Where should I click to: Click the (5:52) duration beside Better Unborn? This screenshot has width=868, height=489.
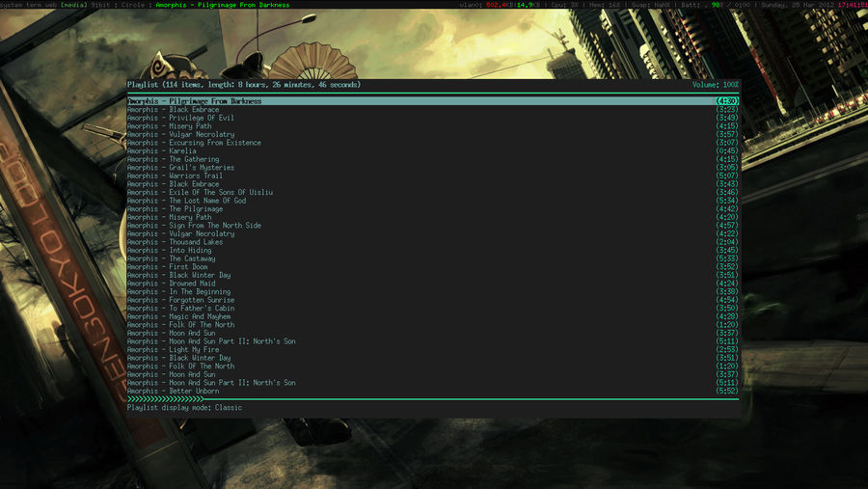tap(727, 391)
